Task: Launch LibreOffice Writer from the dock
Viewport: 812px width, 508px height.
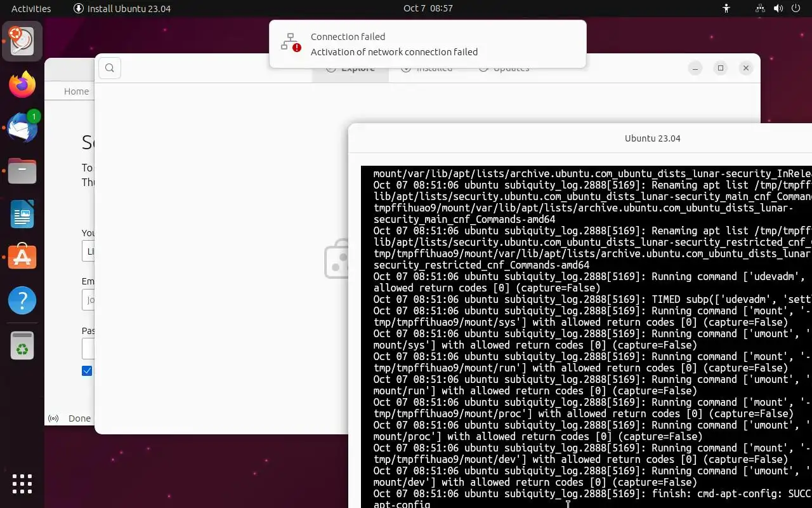Action: coord(22,214)
